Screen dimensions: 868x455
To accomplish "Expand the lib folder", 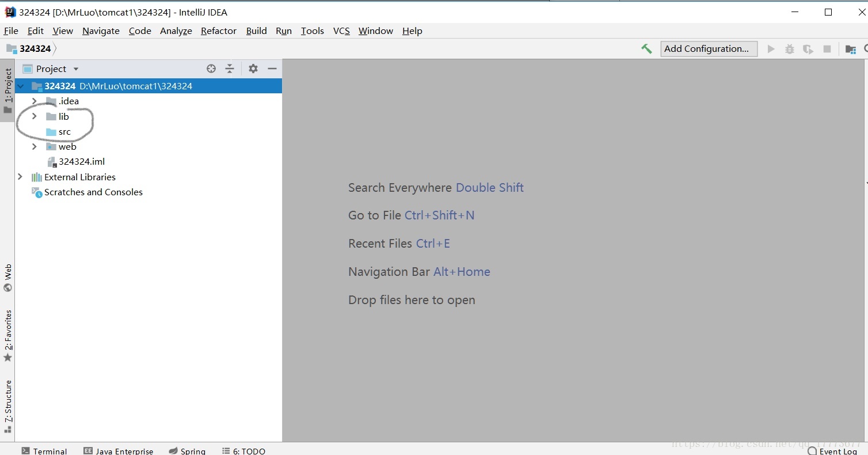I will point(35,116).
